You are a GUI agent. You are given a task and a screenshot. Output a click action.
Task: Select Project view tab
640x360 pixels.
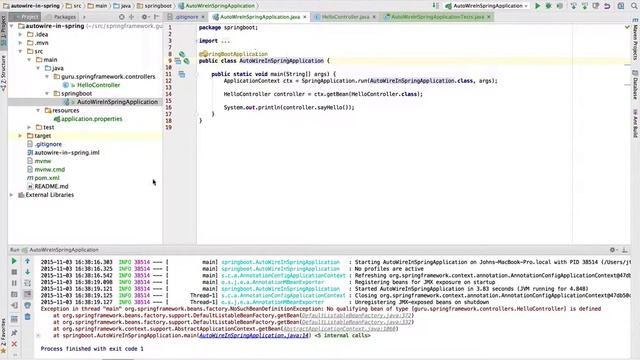[x=25, y=17]
